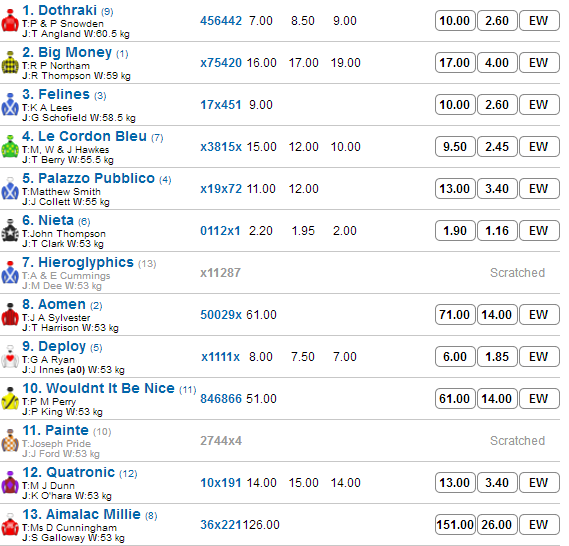Pick the 71.00 win price on Aomen
Screen dimensions: 569x546
pos(455,315)
